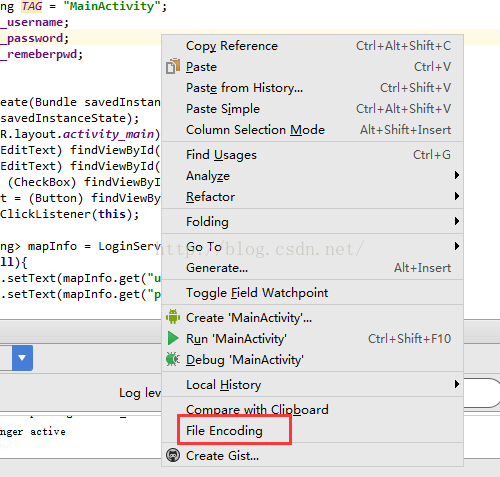Open Paste from History...
The height and width of the screenshot is (477, 500).
click(313, 88)
